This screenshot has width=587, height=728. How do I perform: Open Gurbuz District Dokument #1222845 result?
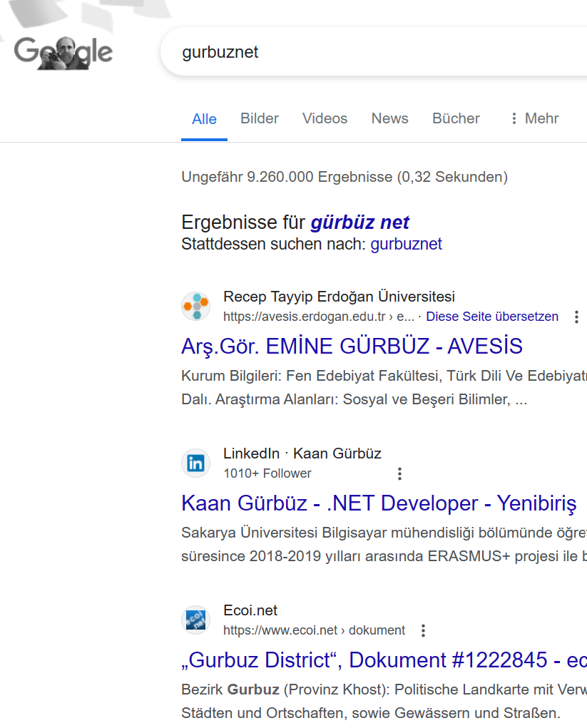click(384, 660)
